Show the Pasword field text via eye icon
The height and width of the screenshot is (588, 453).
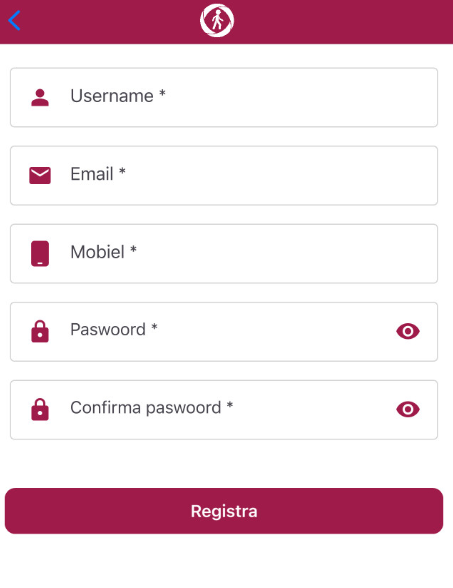tap(408, 332)
